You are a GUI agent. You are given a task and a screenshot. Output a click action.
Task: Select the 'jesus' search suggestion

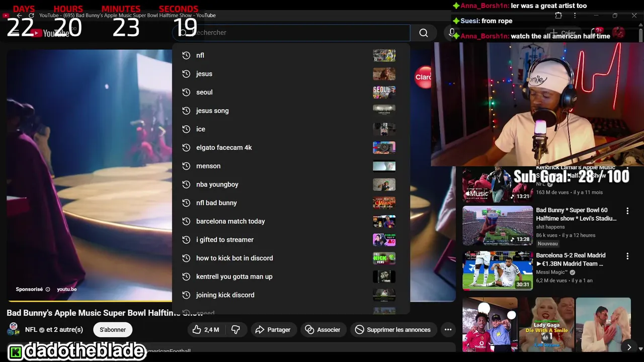291,74
